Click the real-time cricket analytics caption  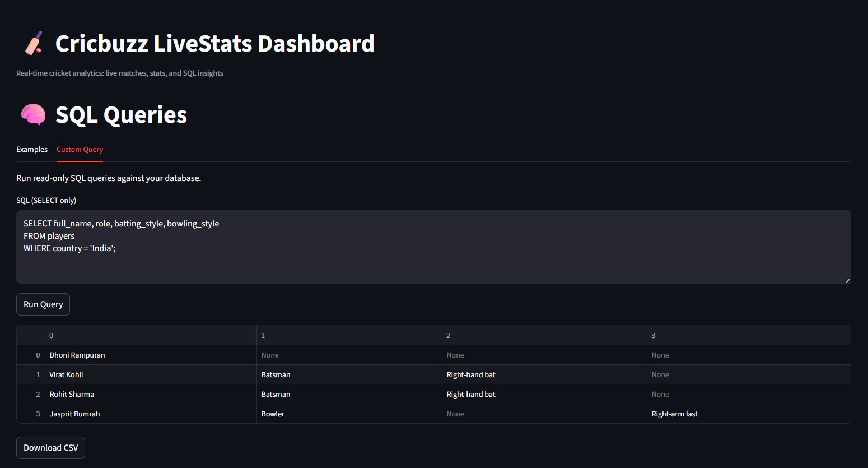coord(120,73)
